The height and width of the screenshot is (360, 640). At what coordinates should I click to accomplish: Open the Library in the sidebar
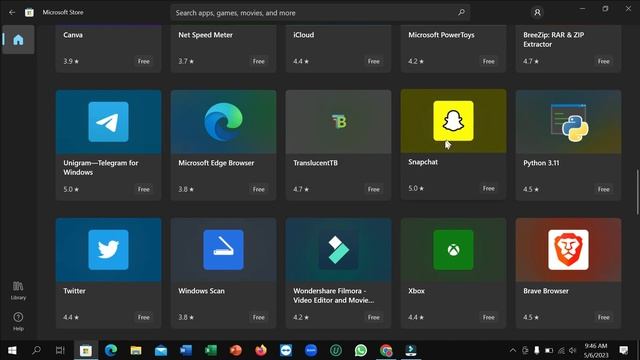tap(18, 291)
